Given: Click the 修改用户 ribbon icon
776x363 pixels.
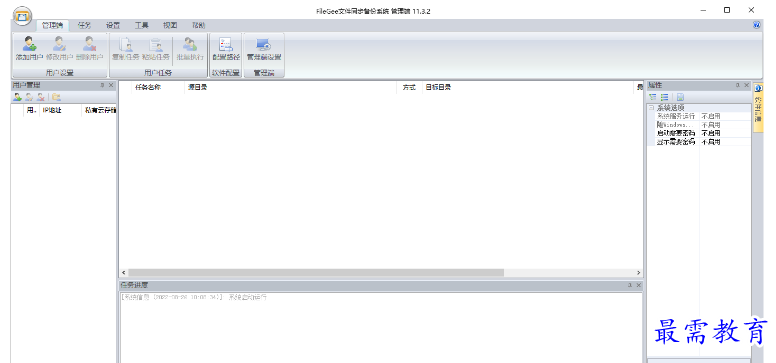Looking at the screenshot, I should point(59,49).
